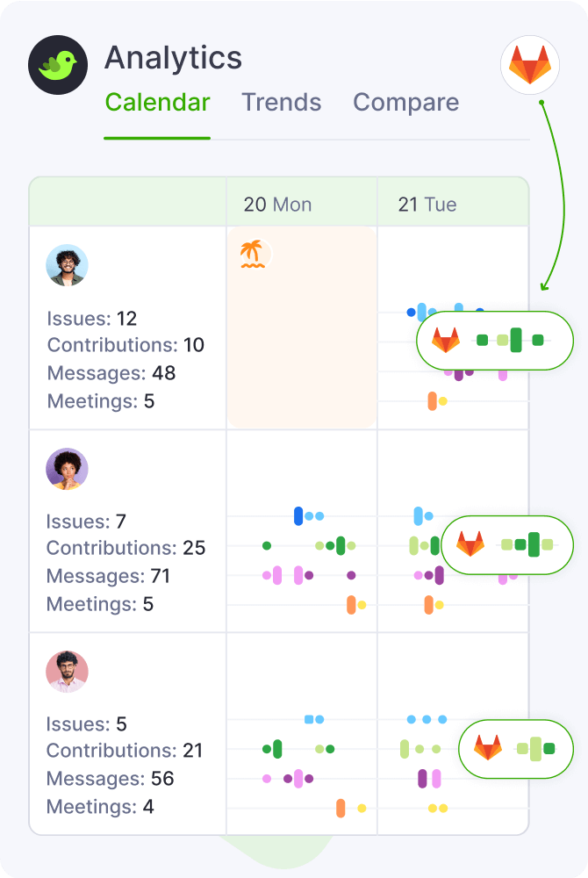Select the 20 Mon column header
The height and width of the screenshot is (878, 588).
click(277, 205)
